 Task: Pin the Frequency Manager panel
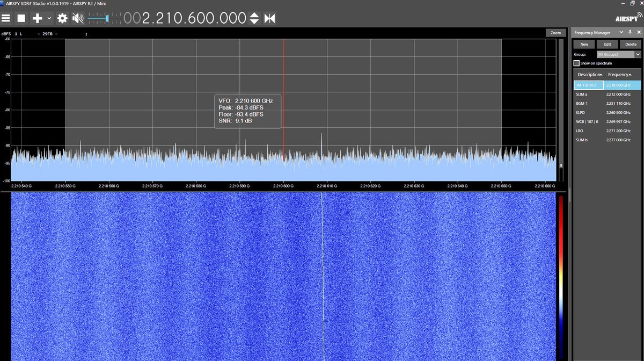coord(630,33)
